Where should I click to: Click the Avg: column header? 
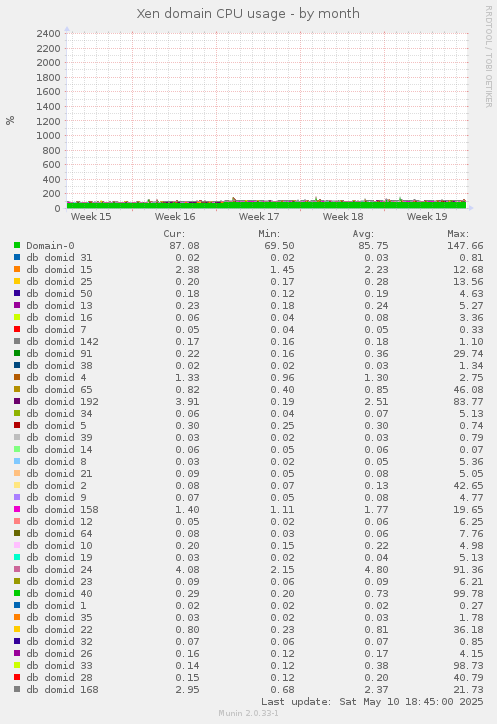point(364,234)
